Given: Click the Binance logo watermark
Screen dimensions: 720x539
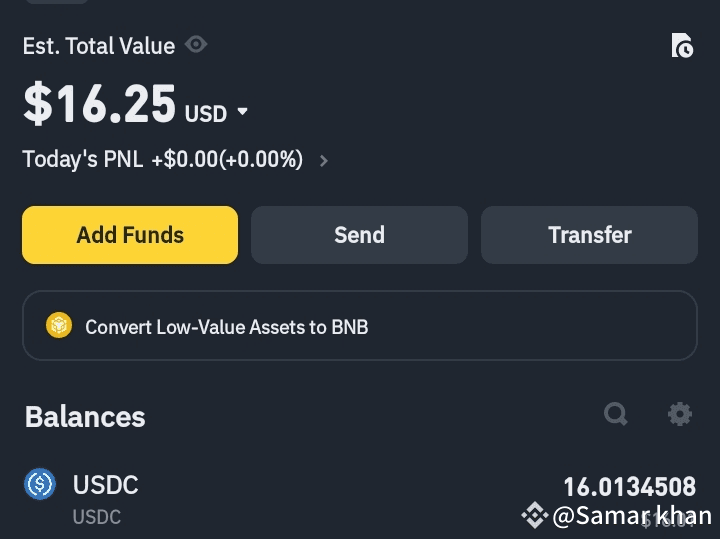Looking at the screenshot, I should click(535, 516).
